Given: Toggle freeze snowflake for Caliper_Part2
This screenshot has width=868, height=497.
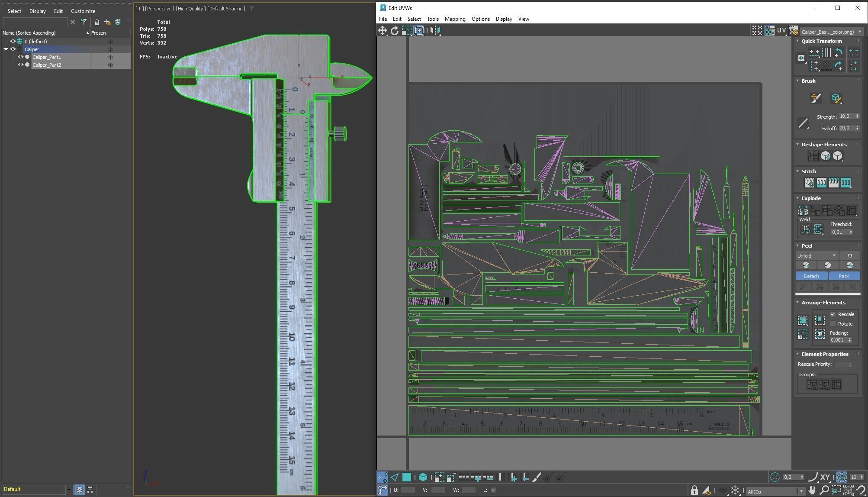Looking at the screenshot, I should tap(110, 65).
